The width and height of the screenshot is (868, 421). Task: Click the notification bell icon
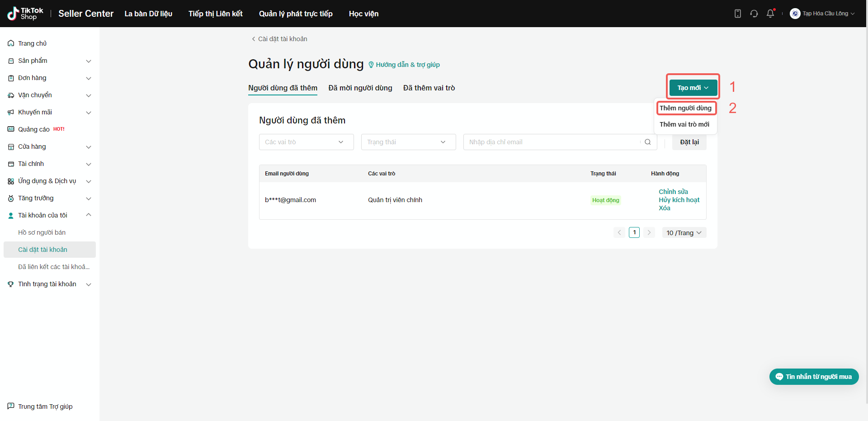point(770,14)
